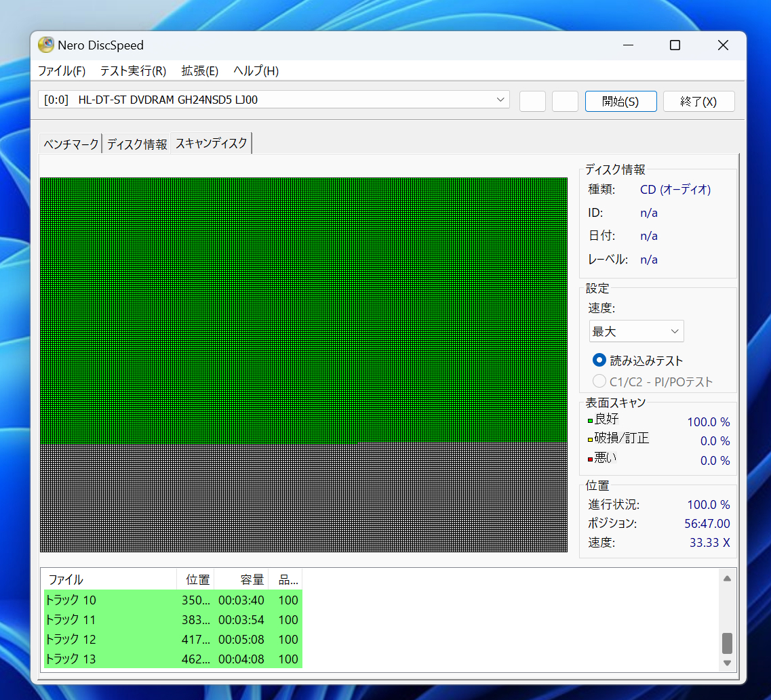Click the 00:03:40 duration value

241,600
